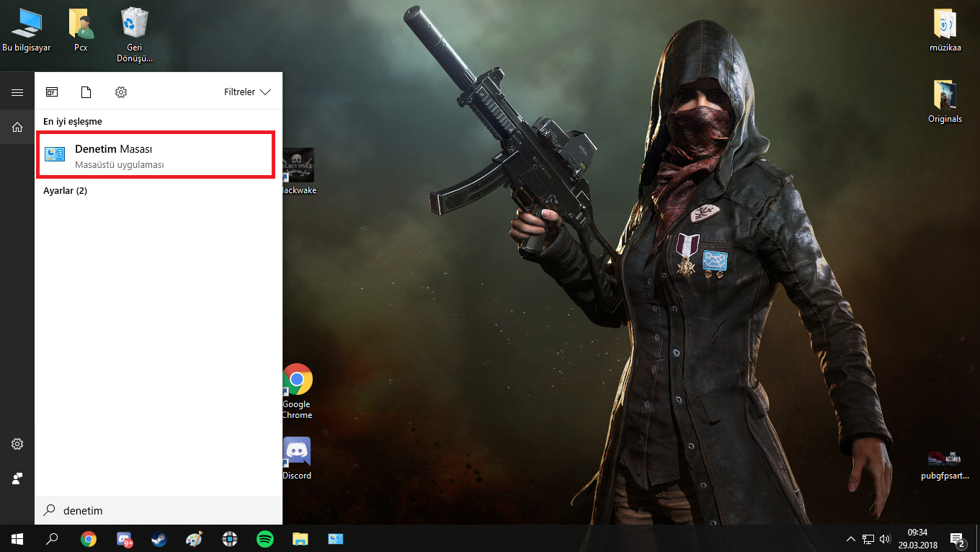Open the volume speaker tray icon
The height and width of the screenshot is (552, 980).
tap(885, 538)
